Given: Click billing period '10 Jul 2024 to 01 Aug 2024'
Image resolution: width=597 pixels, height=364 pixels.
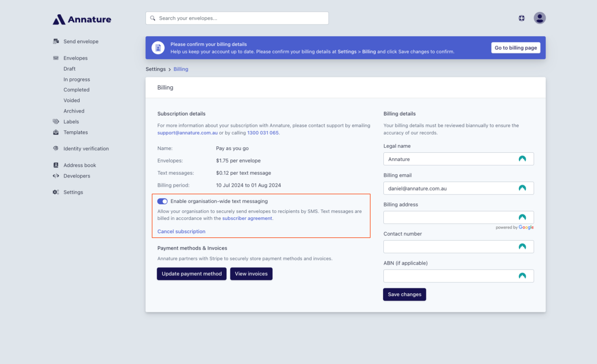Looking at the screenshot, I should 248,185.
